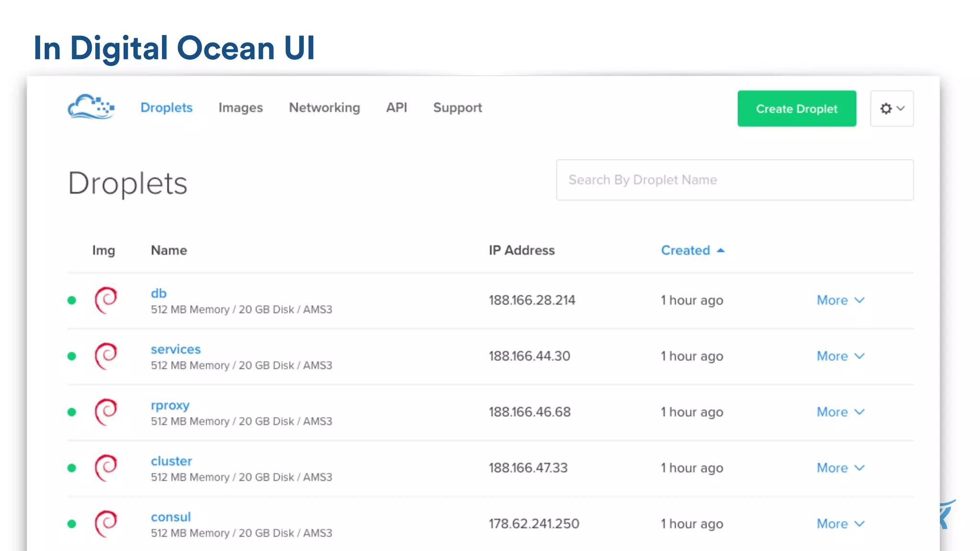Open the Droplets nav tab

[x=167, y=108]
